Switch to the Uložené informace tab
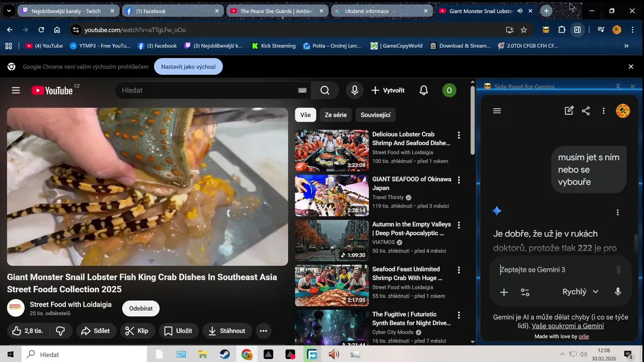This screenshot has height=362, width=644. point(382,11)
